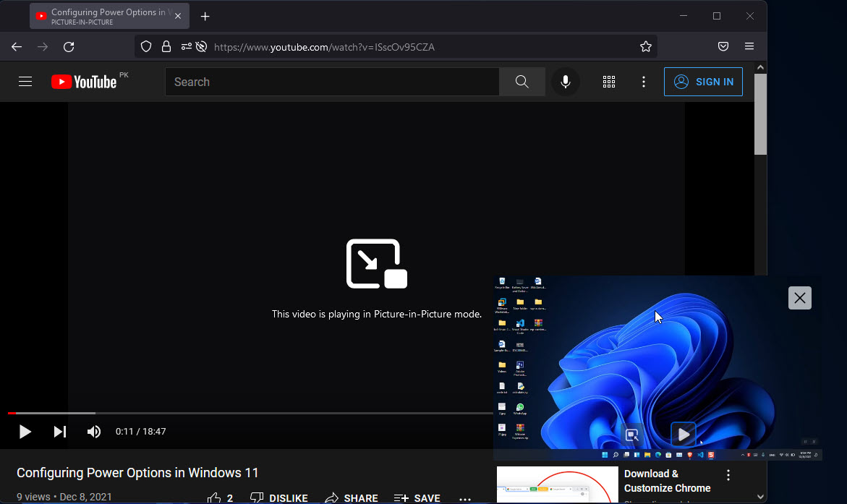Click the '9 views • Dec 8, 2021' text

[x=64, y=497]
